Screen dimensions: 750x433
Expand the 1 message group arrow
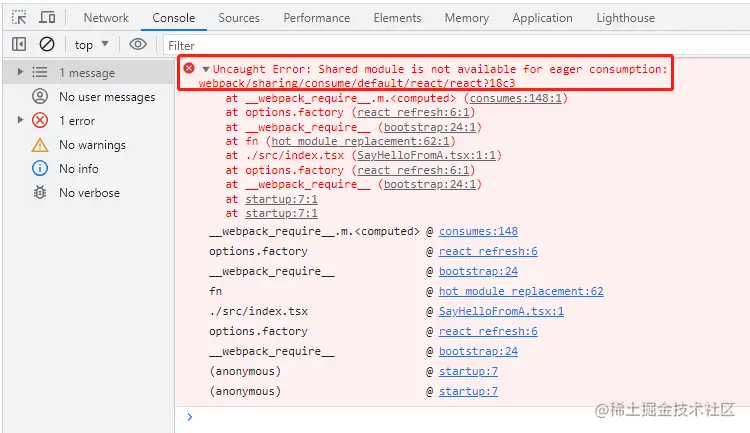pyautogui.click(x=20, y=72)
